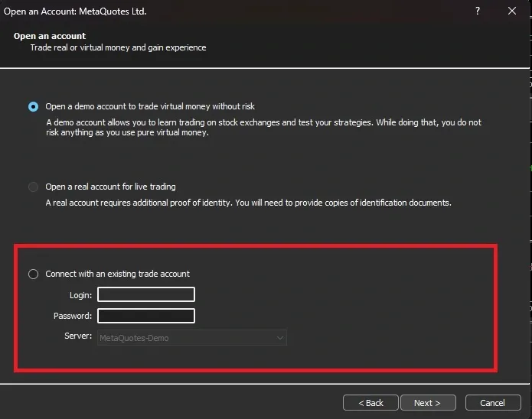
Task: Choose the existing trade account radio button
Action: coord(33,274)
